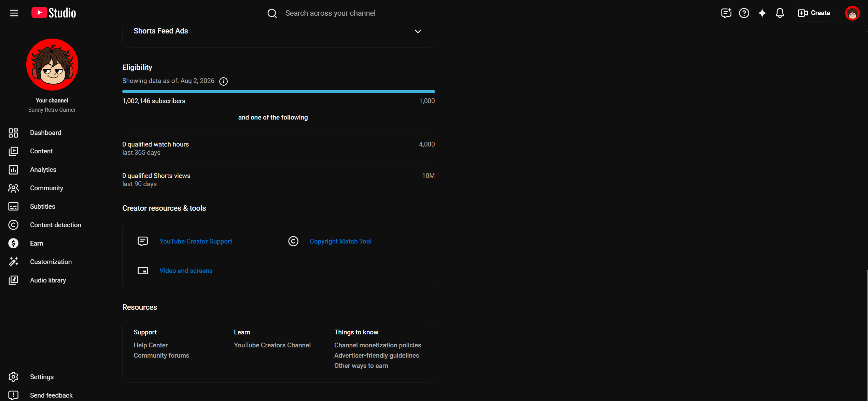
Task: Click the Community people icon
Action: click(x=13, y=188)
